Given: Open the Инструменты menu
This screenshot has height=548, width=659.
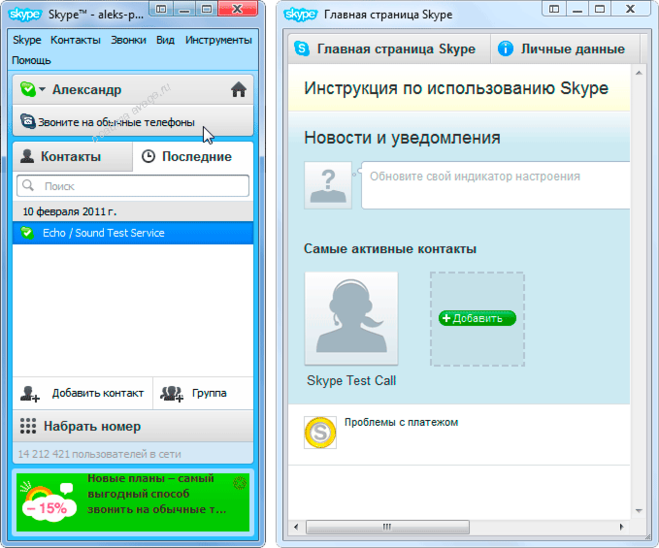Looking at the screenshot, I should click(218, 40).
